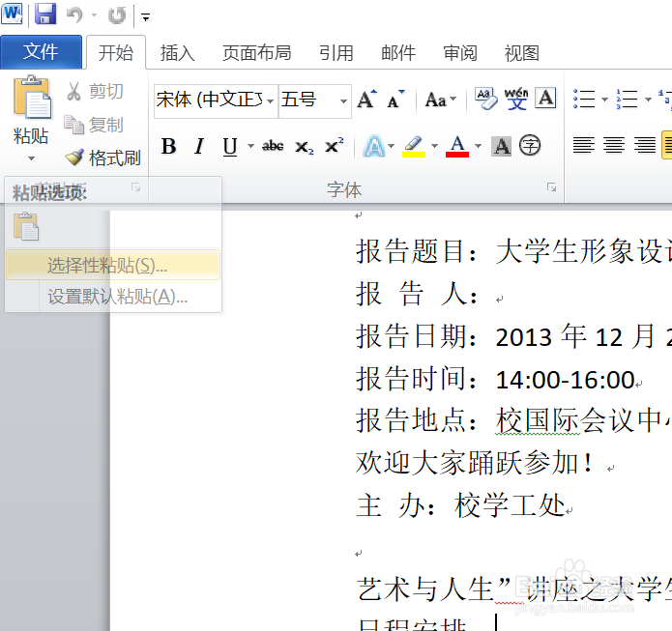Open enclosed character 字 tool
Image resolution: width=672 pixels, height=631 pixels.
(530, 146)
